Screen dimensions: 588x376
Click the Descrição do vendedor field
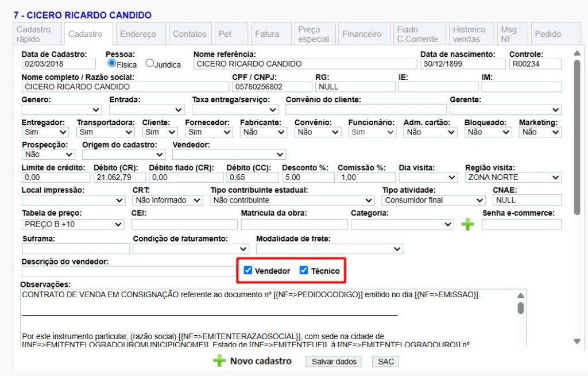click(x=129, y=271)
